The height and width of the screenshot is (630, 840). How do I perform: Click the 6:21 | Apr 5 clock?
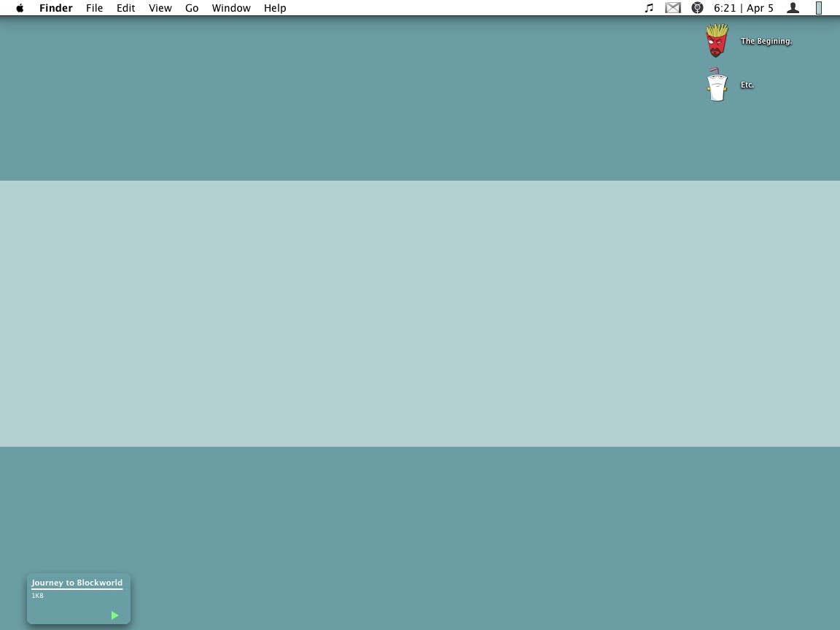[744, 8]
